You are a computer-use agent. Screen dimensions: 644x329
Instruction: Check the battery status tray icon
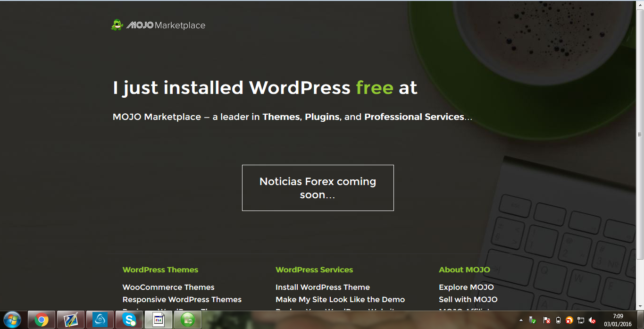pos(558,320)
